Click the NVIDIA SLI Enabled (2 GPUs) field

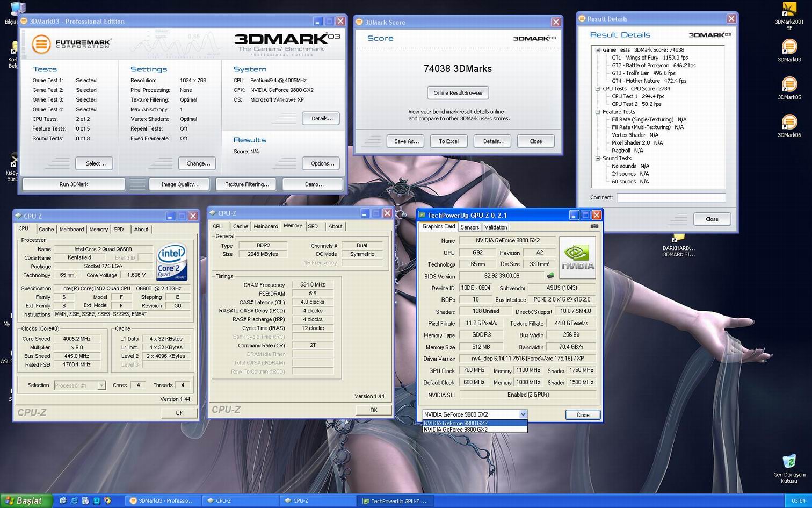pos(527,395)
